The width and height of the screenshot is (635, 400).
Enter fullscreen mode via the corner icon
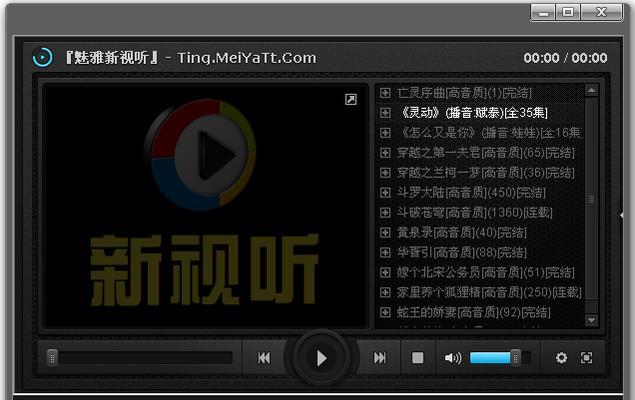click(x=586, y=358)
